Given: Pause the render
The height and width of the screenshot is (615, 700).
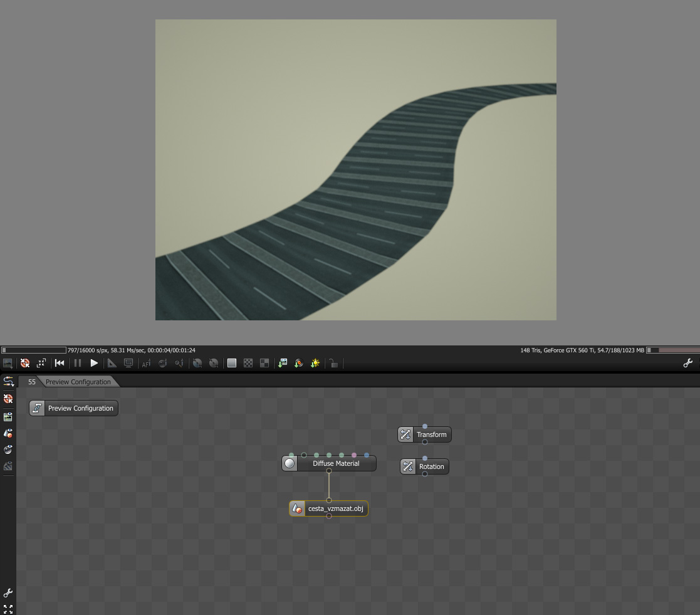Looking at the screenshot, I should click(x=78, y=363).
